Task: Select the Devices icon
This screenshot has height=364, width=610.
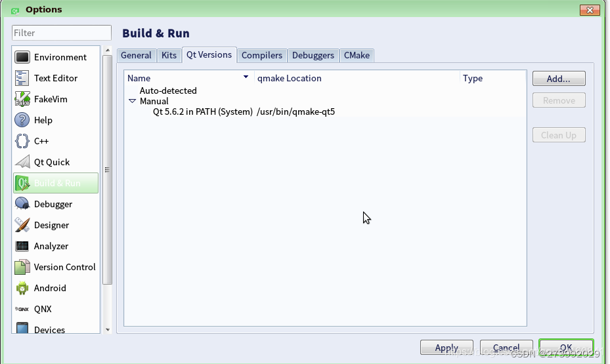Action: 22,329
